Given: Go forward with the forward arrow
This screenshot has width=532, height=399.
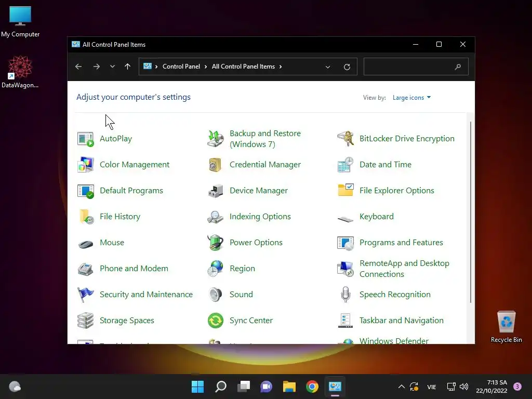Looking at the screenshot, I should (x=96, y=66).
